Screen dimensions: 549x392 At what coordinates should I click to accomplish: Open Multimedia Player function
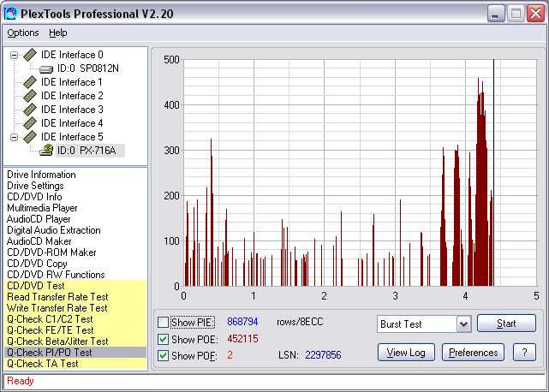(x=42, y=208)
